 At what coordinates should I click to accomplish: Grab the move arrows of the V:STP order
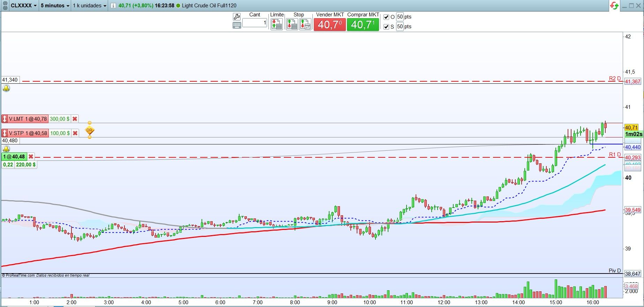pos(5,133)
